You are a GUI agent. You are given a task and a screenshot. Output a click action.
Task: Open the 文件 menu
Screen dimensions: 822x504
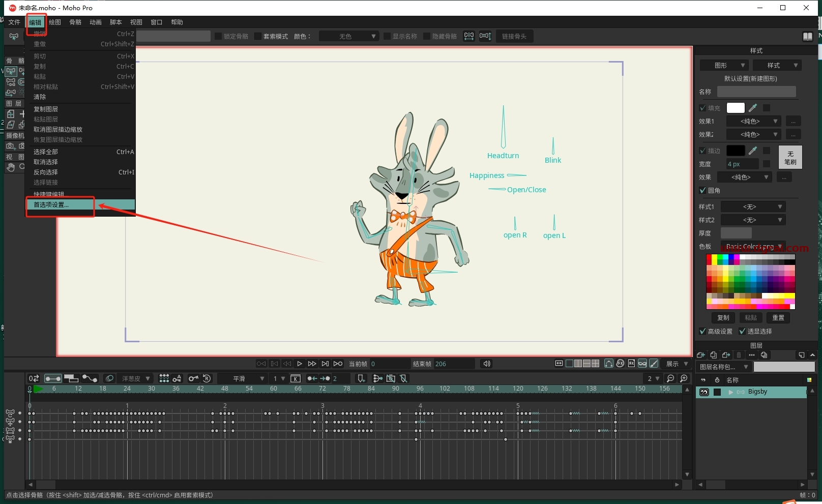(14, 22)
